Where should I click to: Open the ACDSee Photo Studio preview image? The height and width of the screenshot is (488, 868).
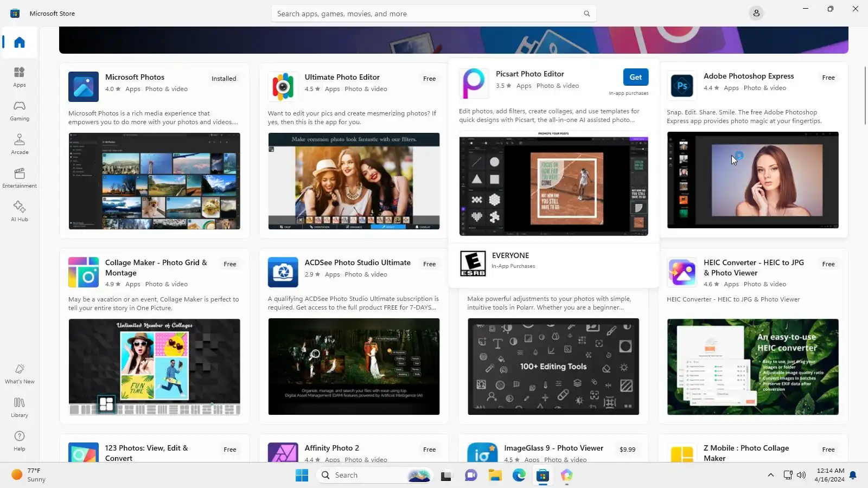pyautogui.click(x=354, y=367)
